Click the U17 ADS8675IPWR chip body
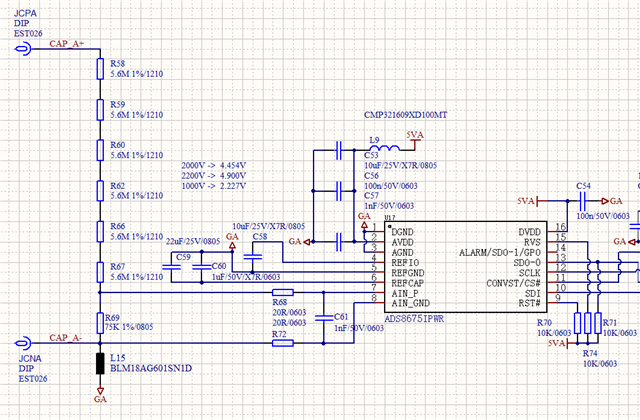Viewport: 640px width, 420px height. [x=466, y=267]
